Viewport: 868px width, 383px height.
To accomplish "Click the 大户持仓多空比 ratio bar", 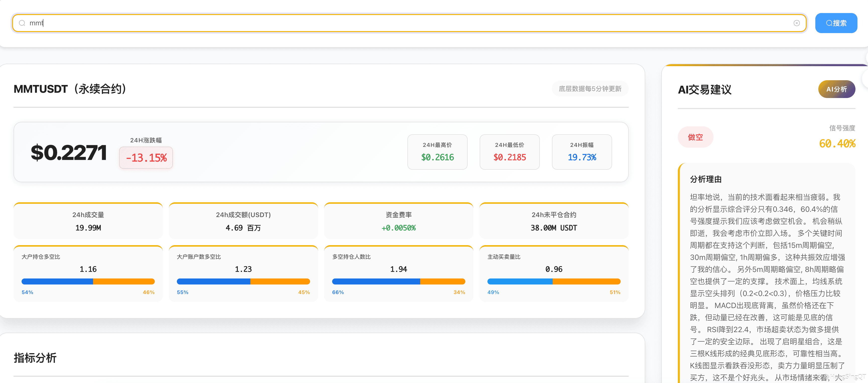I will tap(88, 281).
